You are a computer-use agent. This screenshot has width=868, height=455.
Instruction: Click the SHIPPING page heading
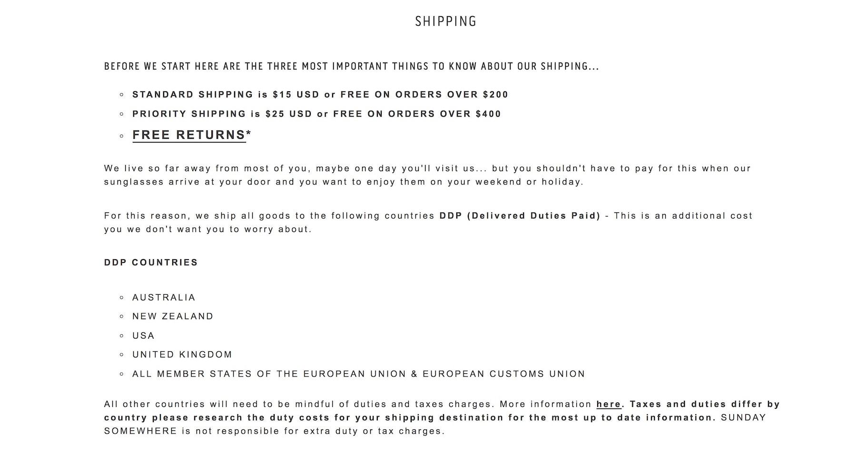pyautogui.click(x=446, y=21)
